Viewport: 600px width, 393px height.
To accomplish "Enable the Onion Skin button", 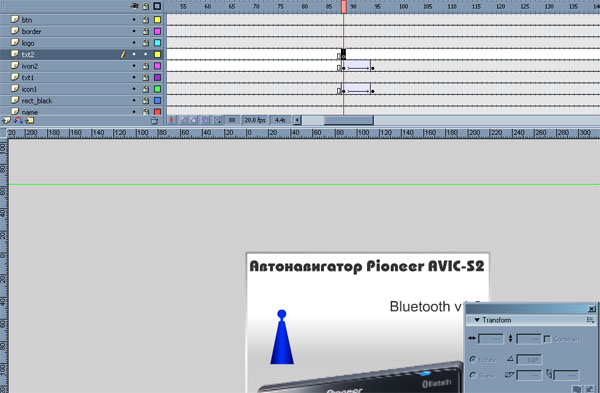I will click(x=184, y=120).
